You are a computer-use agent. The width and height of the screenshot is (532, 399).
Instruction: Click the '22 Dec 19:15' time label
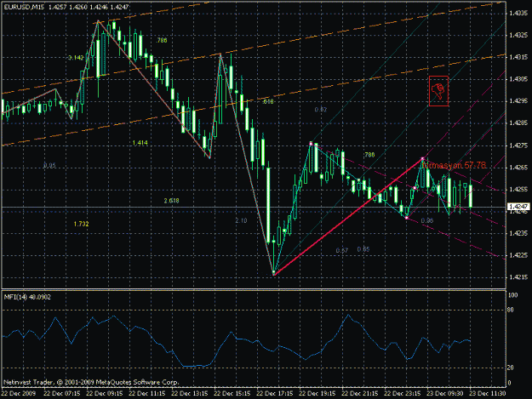click(317, 394)
